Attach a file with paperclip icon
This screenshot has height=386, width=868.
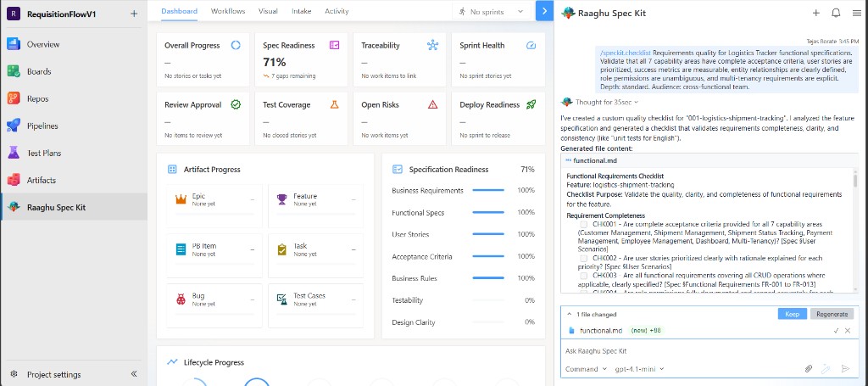[x=809, y=369]
